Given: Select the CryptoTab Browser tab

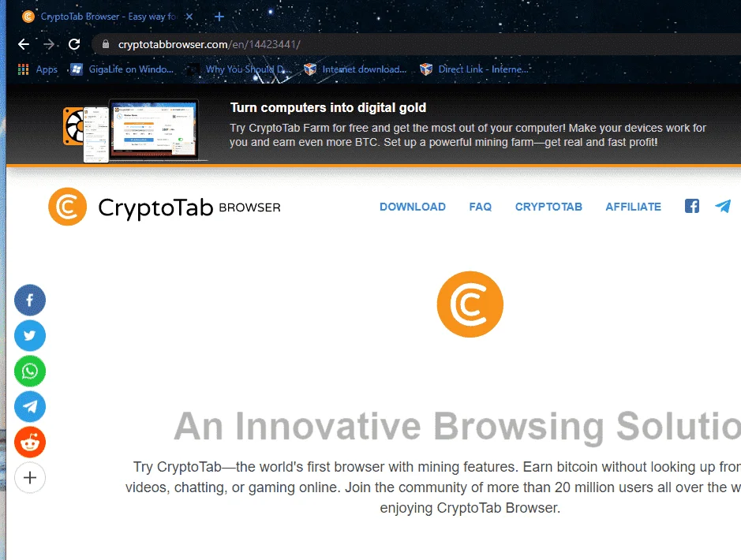Looking at the screenshot, I should tap(108, 17).
